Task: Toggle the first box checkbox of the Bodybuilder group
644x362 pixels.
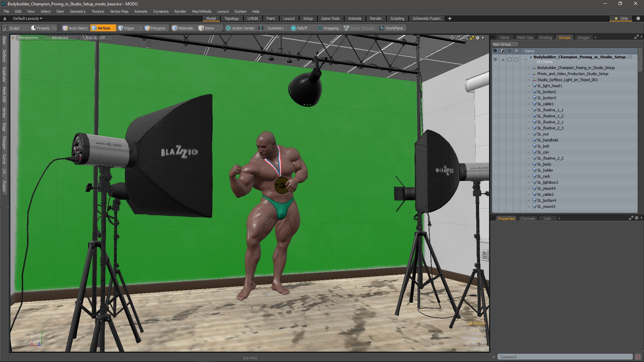Action: coord(509,59)
